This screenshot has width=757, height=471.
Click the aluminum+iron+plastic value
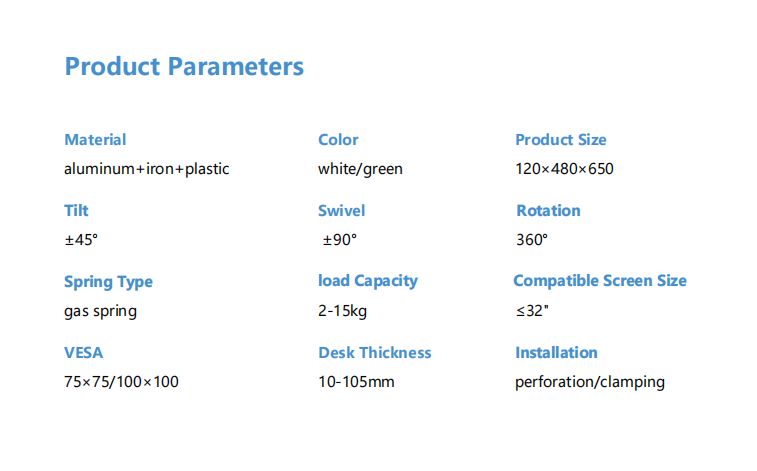[147, 169]
